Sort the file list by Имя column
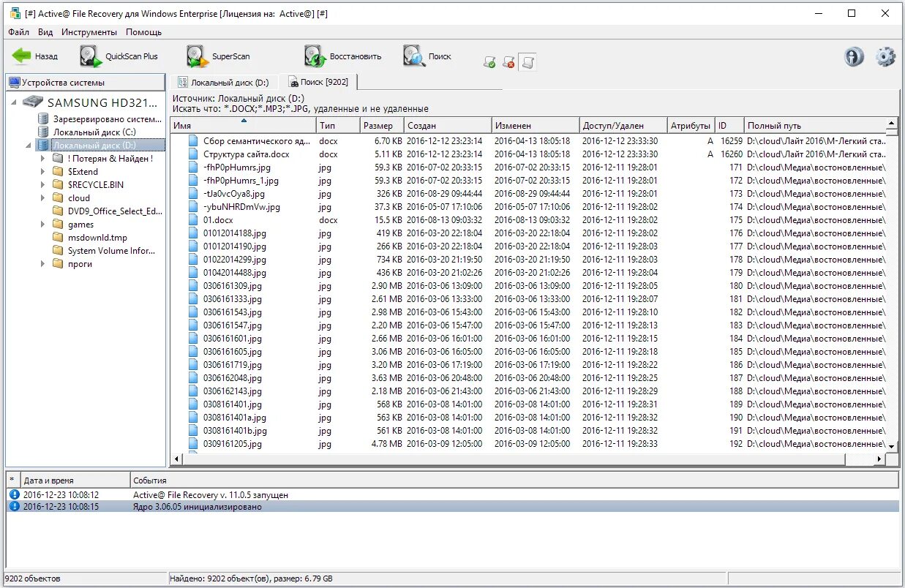Screen dimensions: 905x588 click(243, 126)
